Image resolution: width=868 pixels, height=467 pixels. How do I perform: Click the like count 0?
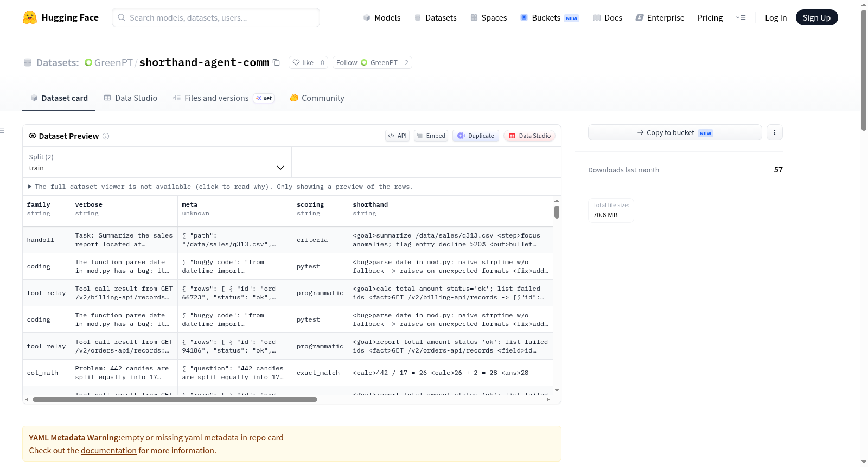[x=322, y=62]
